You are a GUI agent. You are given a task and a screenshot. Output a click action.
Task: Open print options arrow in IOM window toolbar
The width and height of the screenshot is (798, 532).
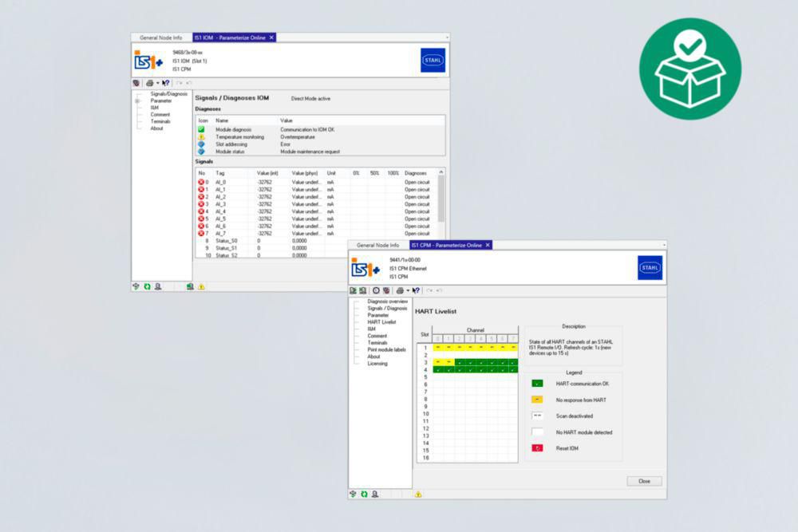click(157, 83)
